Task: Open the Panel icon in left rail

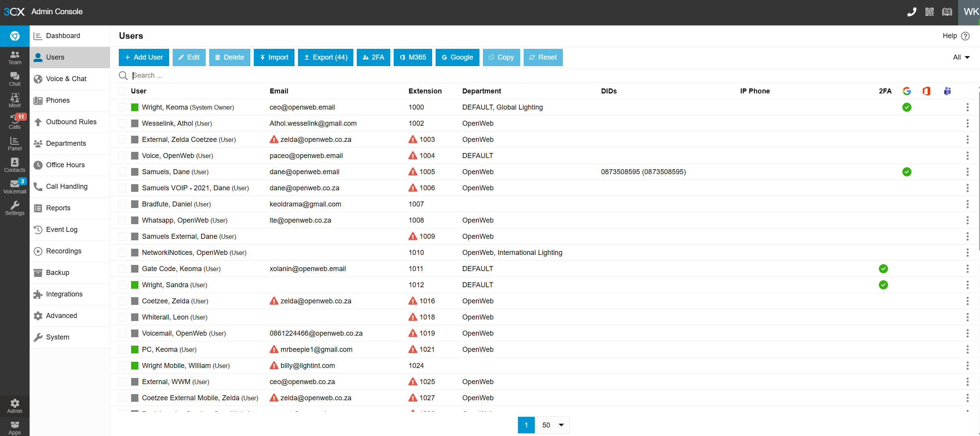Action: click(15, 143)
